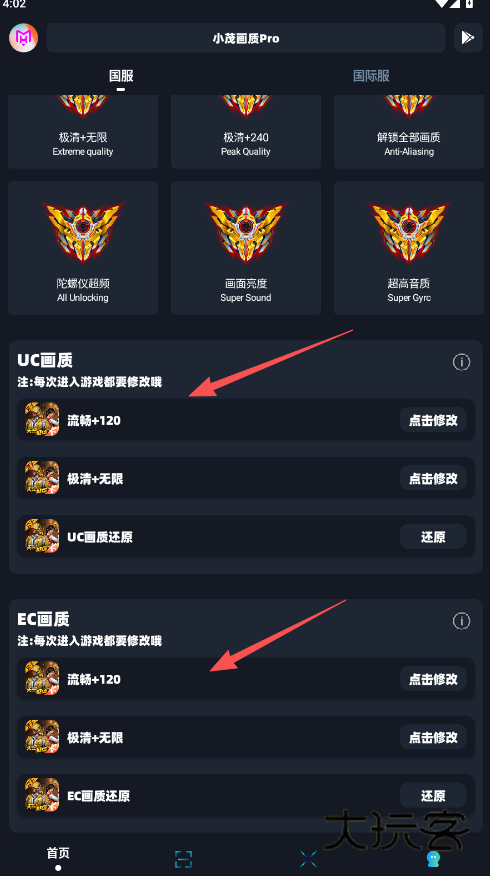490x876 pixels.
Task: Click 点击修改 for UC 极清+无限
Action: (x=433, y=478)
